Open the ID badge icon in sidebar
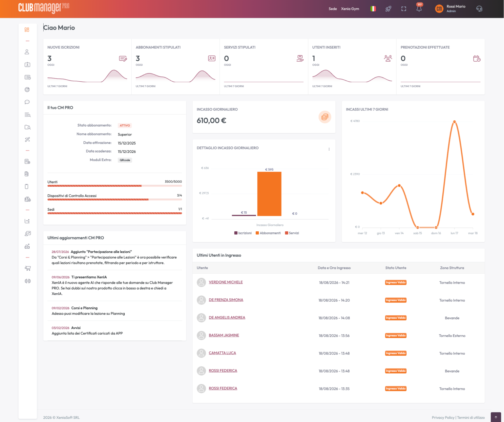The height and width of the screenshot is (422, 504). pos(28,65)
